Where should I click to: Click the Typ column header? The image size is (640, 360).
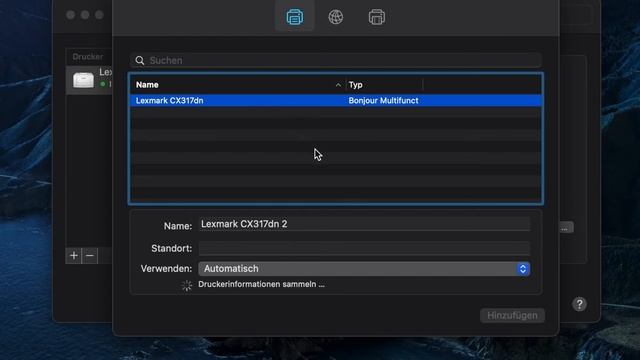coord(356,85)
